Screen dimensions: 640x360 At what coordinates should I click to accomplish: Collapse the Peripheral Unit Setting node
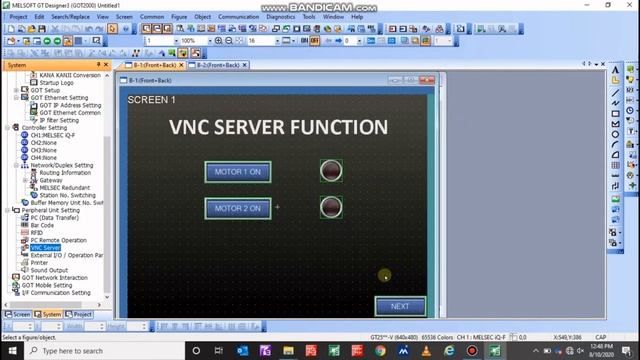pos(7,210)
